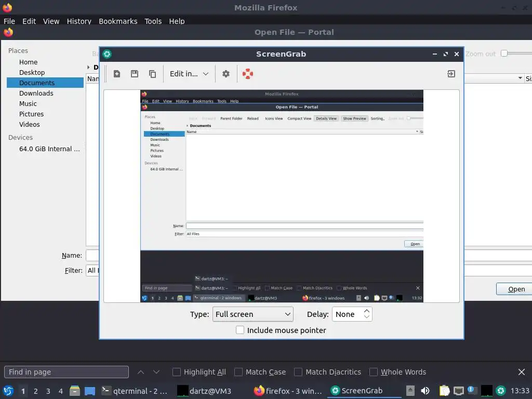Click removable media eject tray icon
The width and height of the screenshot is (532, 399).
[x=410, y=391]
